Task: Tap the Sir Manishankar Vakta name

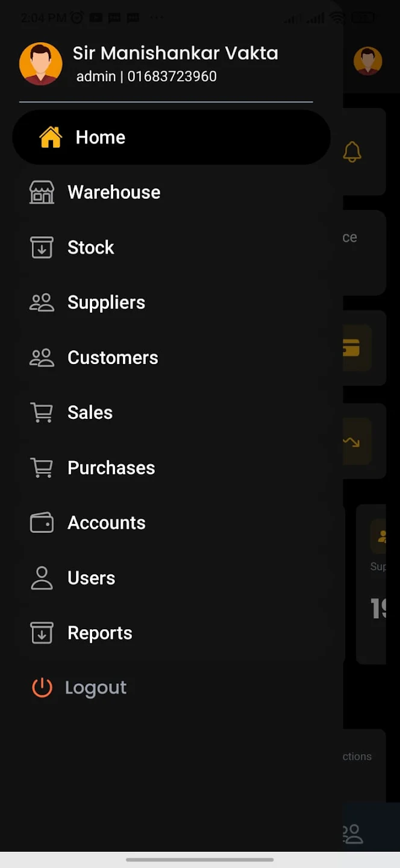Action: [175, 53]
